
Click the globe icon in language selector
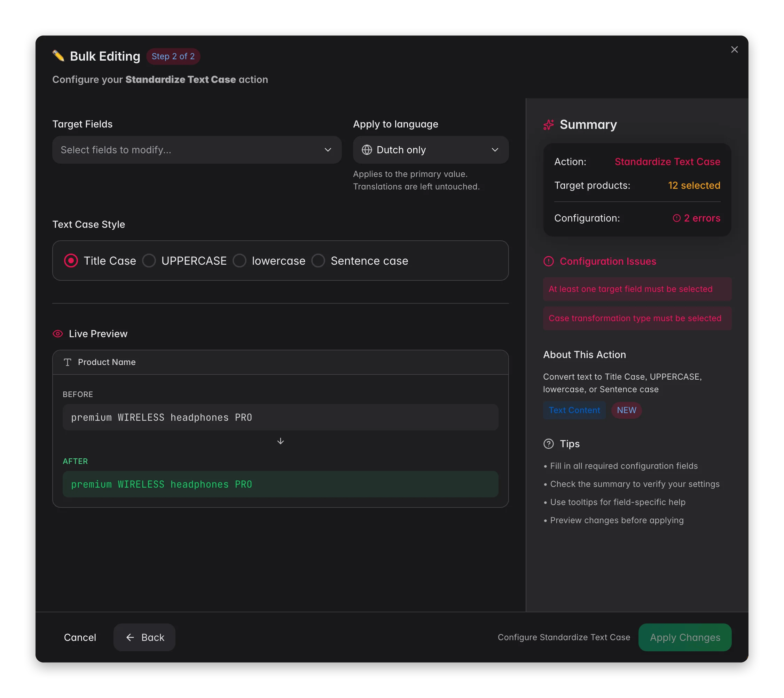(367, 150)
